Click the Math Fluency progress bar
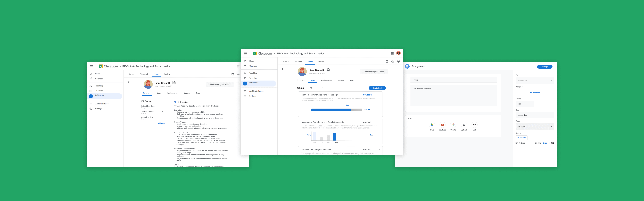644x201 pixels. [336, 110]
